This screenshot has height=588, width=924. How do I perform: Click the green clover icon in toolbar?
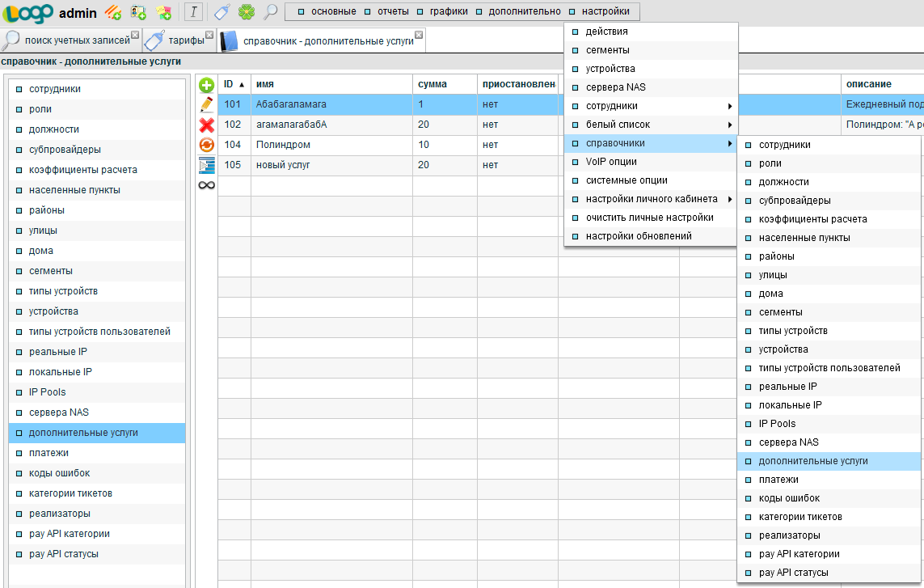pyautogui.click(x=246, y=11)
